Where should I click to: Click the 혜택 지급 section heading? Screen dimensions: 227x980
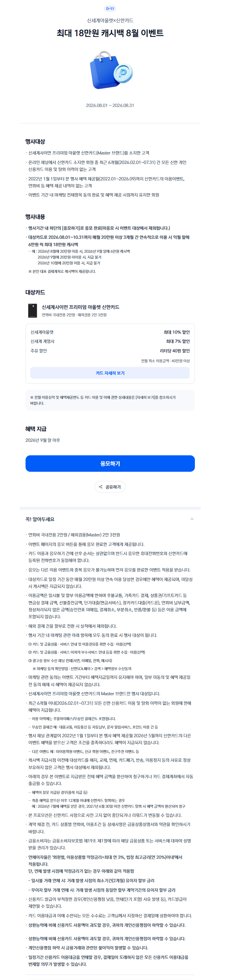point(36,429)
